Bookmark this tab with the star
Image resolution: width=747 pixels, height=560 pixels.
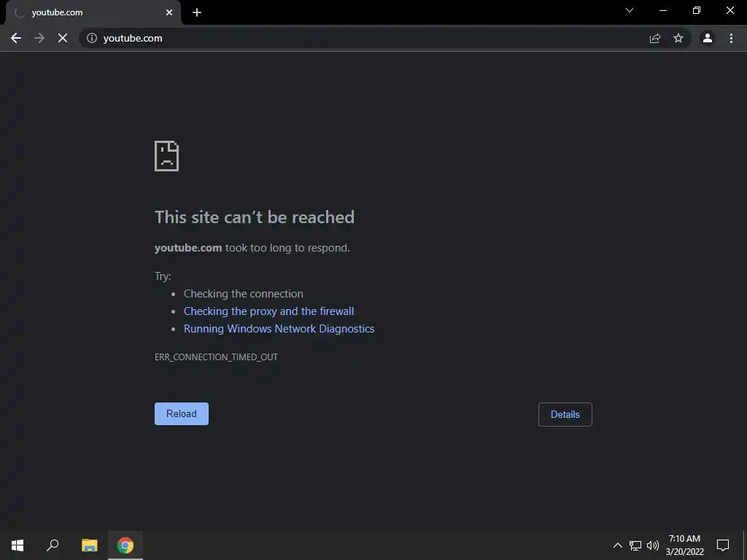(x=678, y=38)
